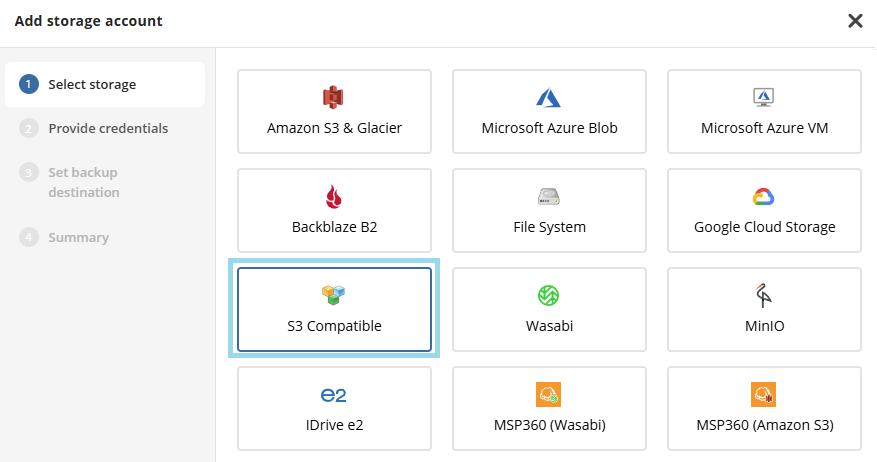This screenshot has width=877, height=462.
Task: Open the Summary step
Action: [x=79, y=237]
